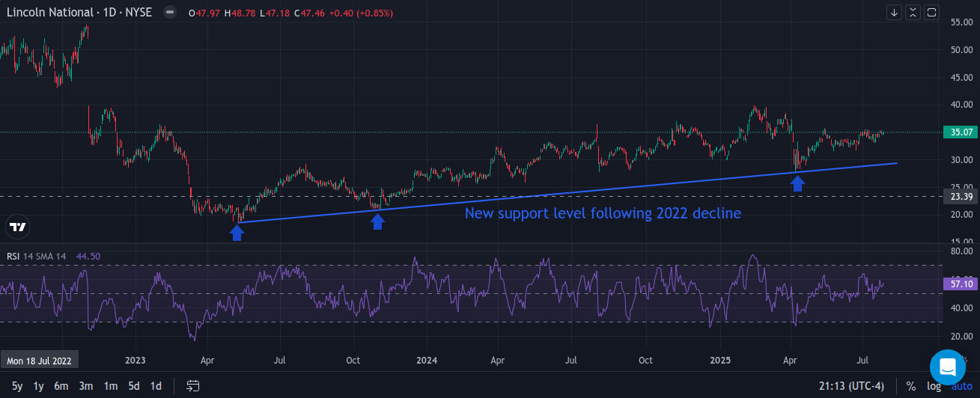This screenshot has height=398, width=980.
Task: Click the move pane down arrow icon
Action: pyautogui.click(x=894, y=12)
